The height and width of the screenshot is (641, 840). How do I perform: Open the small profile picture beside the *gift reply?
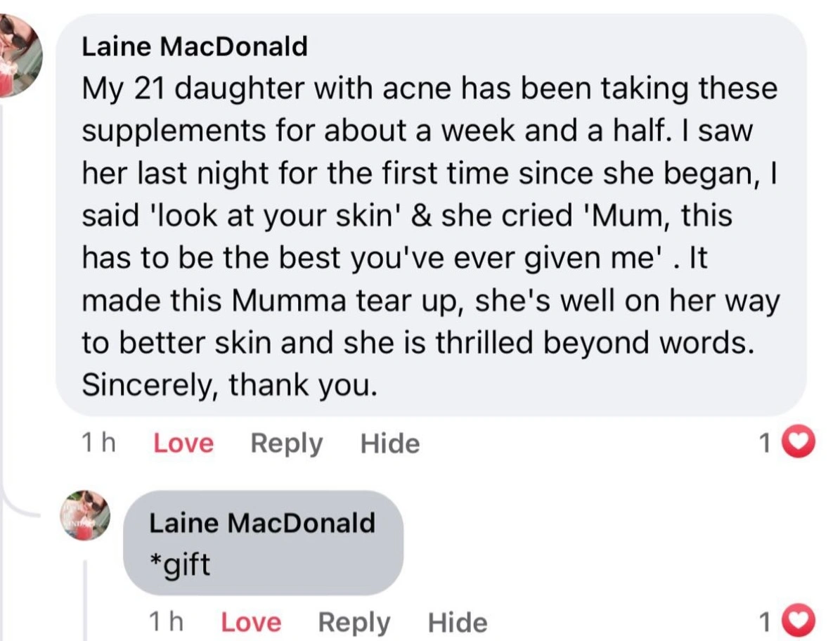[86, 515]
